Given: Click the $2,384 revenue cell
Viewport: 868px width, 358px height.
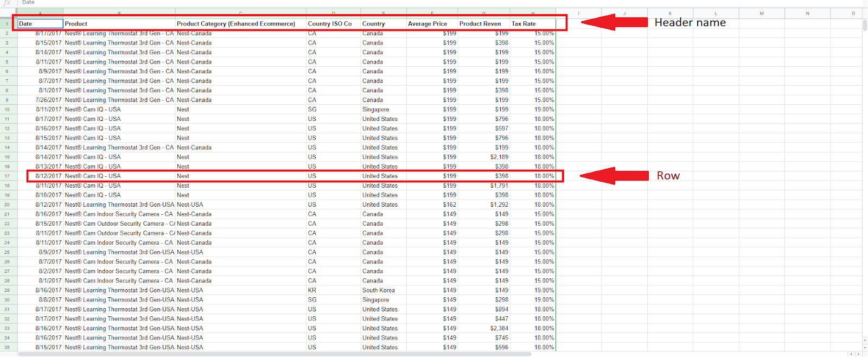Looking at the screenshot, I should [483, 329].
